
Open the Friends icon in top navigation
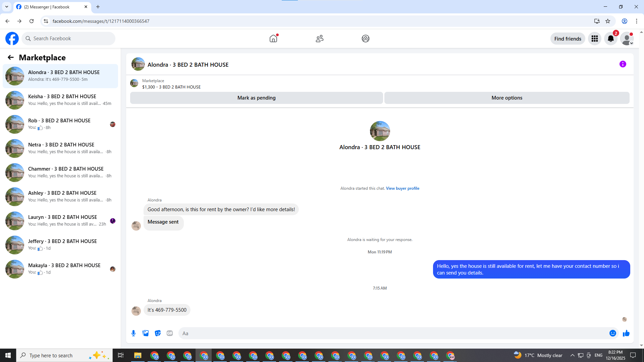click(320, 39)
